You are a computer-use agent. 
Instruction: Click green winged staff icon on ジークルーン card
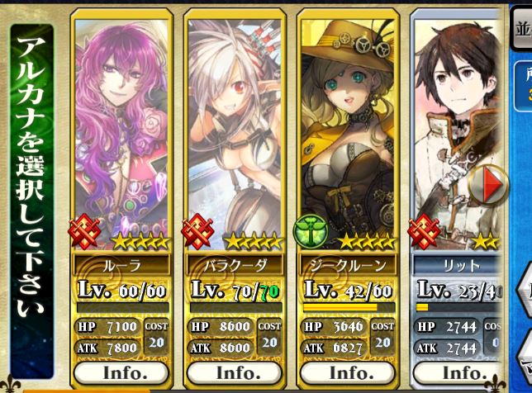coord(311,232)
